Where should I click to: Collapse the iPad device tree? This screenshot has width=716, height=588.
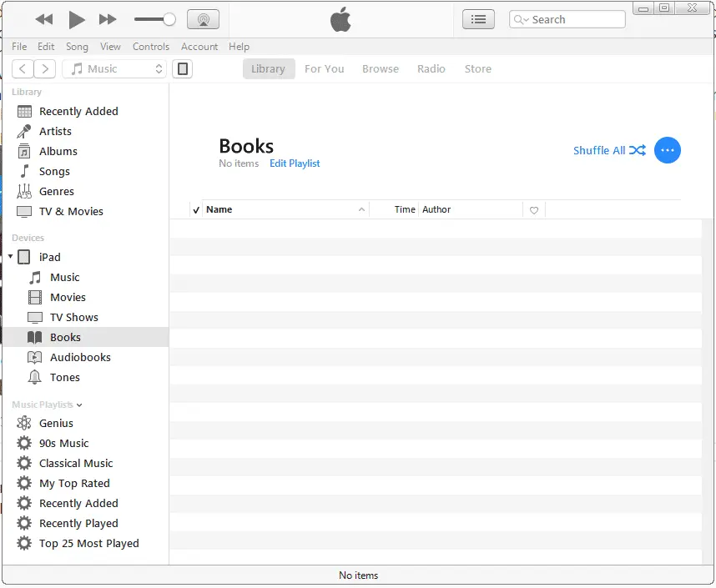10,257
